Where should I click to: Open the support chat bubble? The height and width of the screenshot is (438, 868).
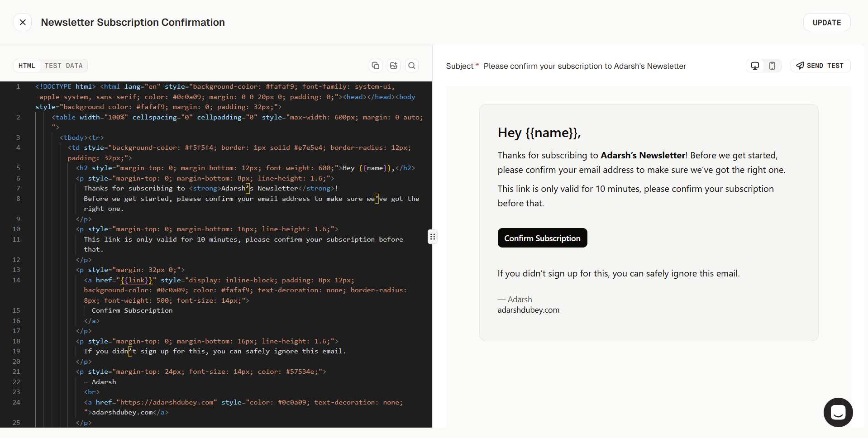pyautogui.click(x=838, y=412)
